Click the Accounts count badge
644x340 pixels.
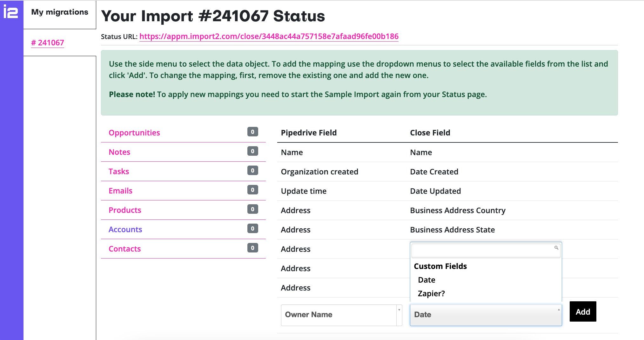coord(253,229)
